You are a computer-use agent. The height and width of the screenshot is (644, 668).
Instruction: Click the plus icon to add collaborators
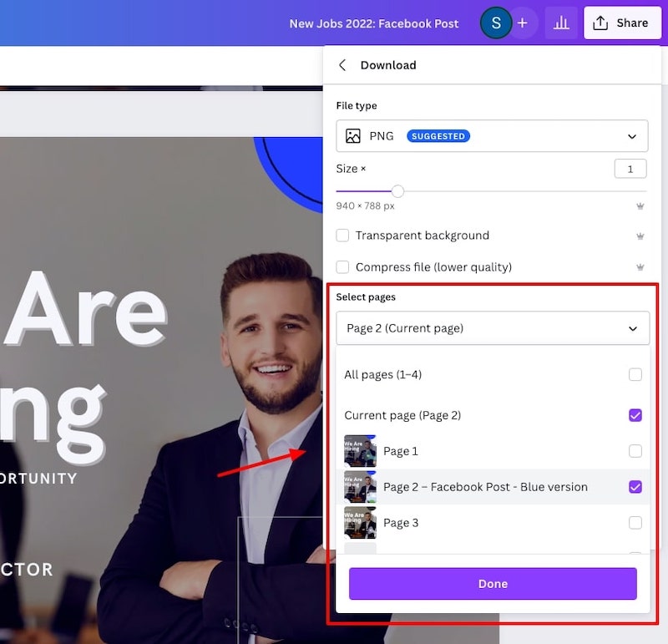point(523,23)
